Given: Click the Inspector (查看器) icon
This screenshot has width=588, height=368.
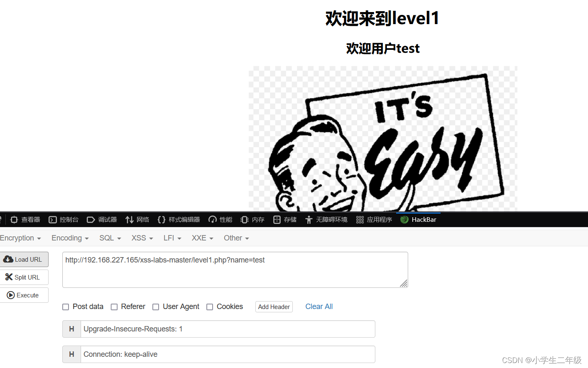Looking at the screenshot, I should (14, 220).
